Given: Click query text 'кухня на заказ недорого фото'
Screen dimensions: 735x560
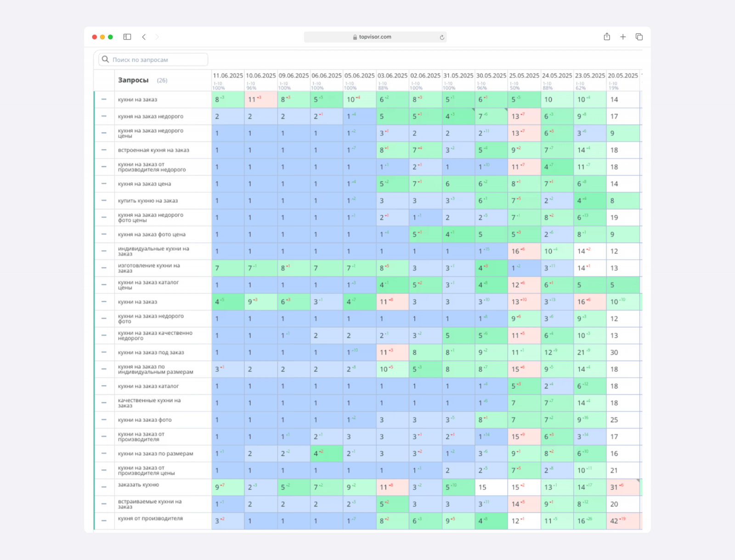Looking at the screenshot, I should point(151,319).
